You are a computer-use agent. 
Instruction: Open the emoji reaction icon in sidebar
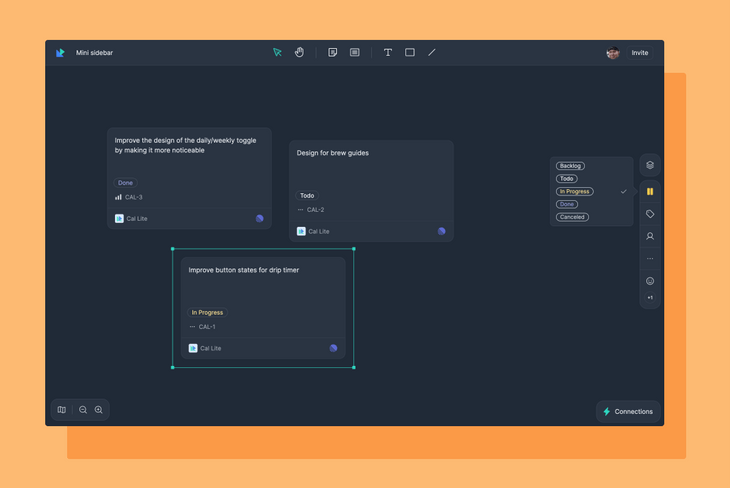click(650, 281)
